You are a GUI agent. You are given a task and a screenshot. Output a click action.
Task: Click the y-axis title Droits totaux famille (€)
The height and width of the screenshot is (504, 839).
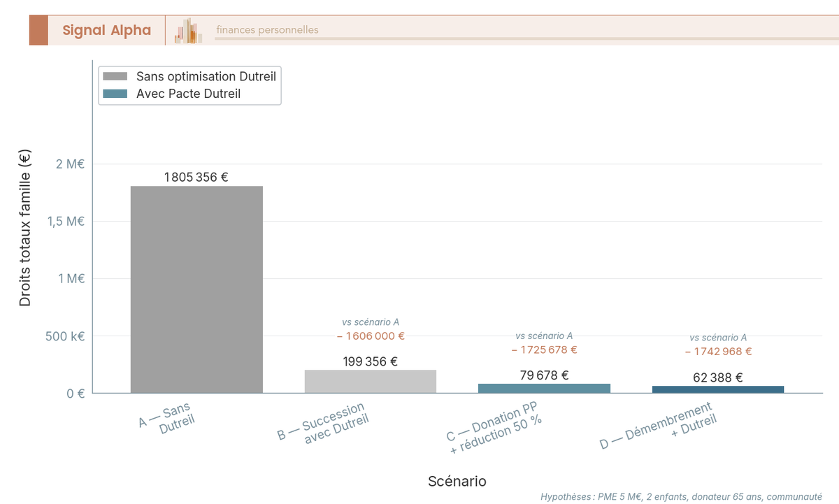click(x=26, y=228)
